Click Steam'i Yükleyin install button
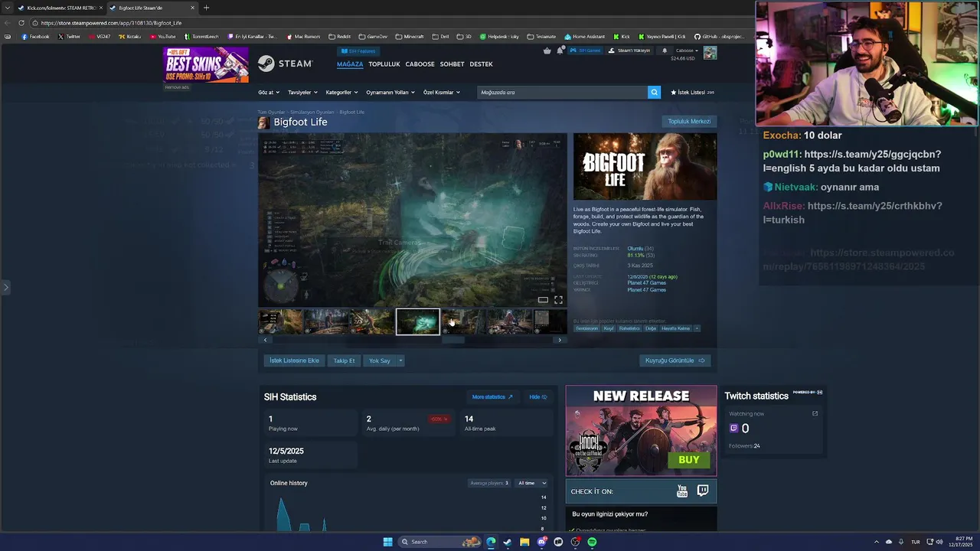Image resolution: width=980 pixels, height=551 pixels. click(629, 51)
